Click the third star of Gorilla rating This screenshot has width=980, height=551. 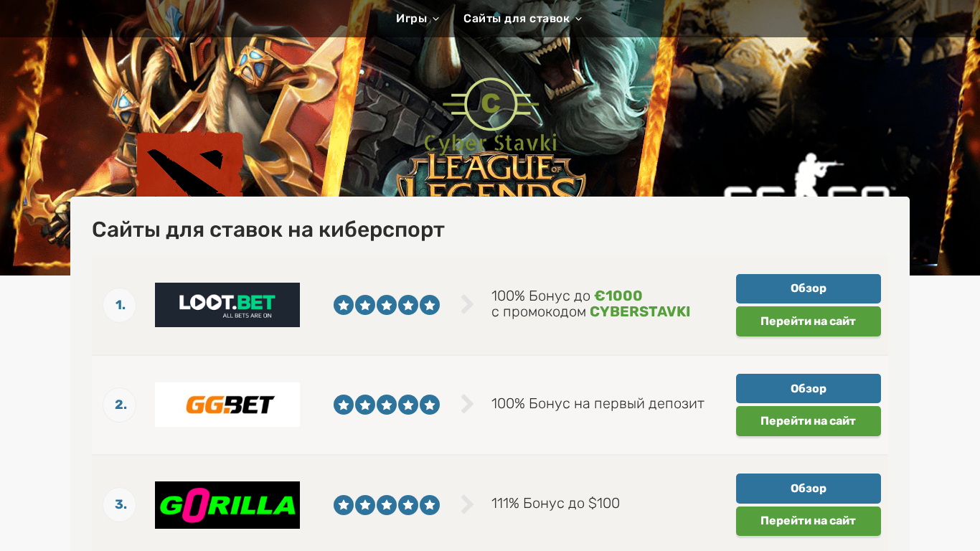(x=387, y=505)
